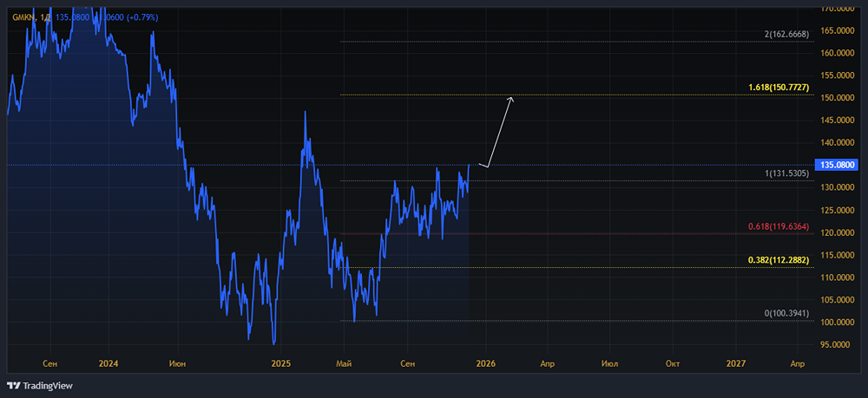Click the 2024 label on the time axis
The height and width of the screenshot is (398, 868).
[108, 364]
